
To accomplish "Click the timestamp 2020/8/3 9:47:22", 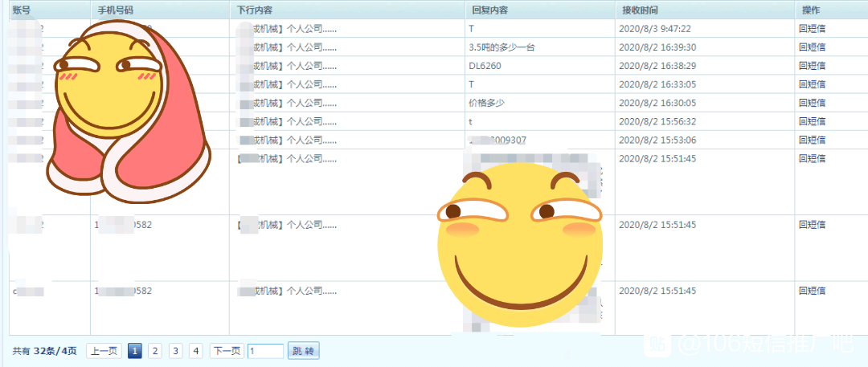I will click(x=655, y=29).
